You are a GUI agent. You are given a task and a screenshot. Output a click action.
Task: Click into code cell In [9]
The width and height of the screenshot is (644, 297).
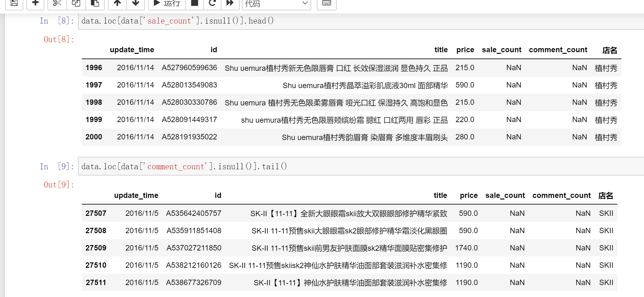pos(361,166)
